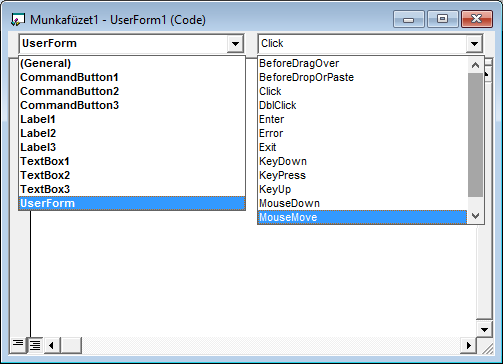Click code pane vertical scroll-down arrow
503x364 pixels.
[484, 330]
